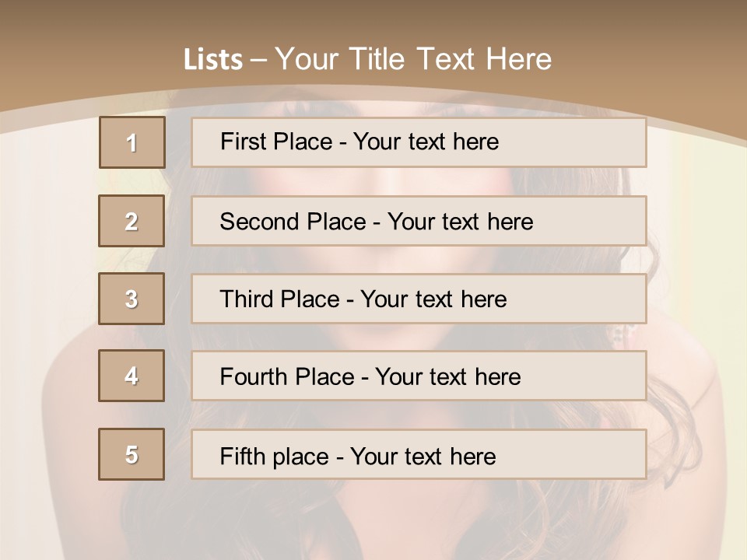Select the number 2 square
The width and height of the screenshot is (747, 560).
coord(132,221)
